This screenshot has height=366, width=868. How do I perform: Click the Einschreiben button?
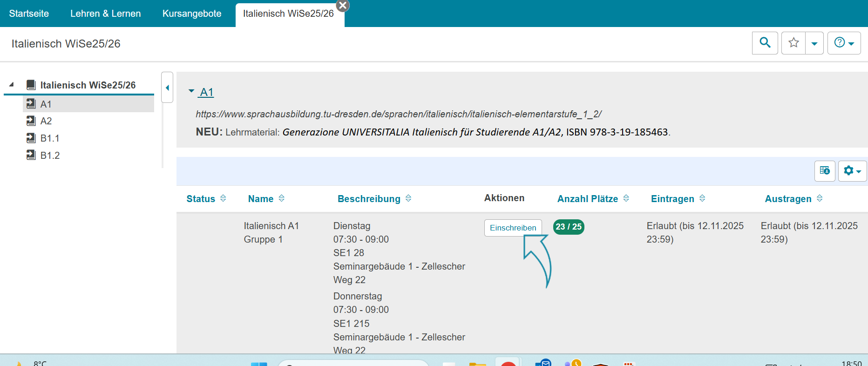[x=513, y=228]
